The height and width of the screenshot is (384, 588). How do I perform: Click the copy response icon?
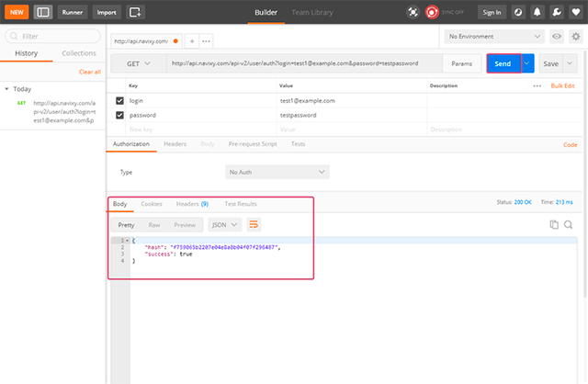click(554, 225)
